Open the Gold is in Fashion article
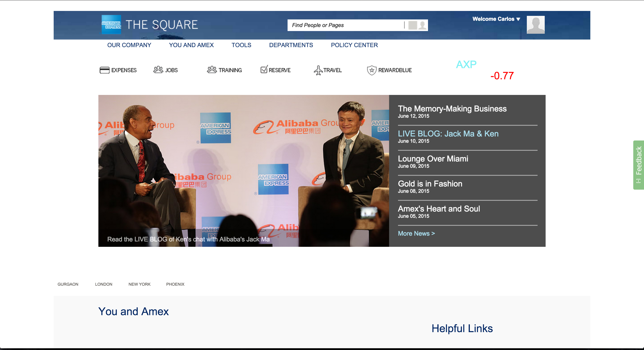The height and width of the screenshot is (350, 644). click(x=430, y=184)
